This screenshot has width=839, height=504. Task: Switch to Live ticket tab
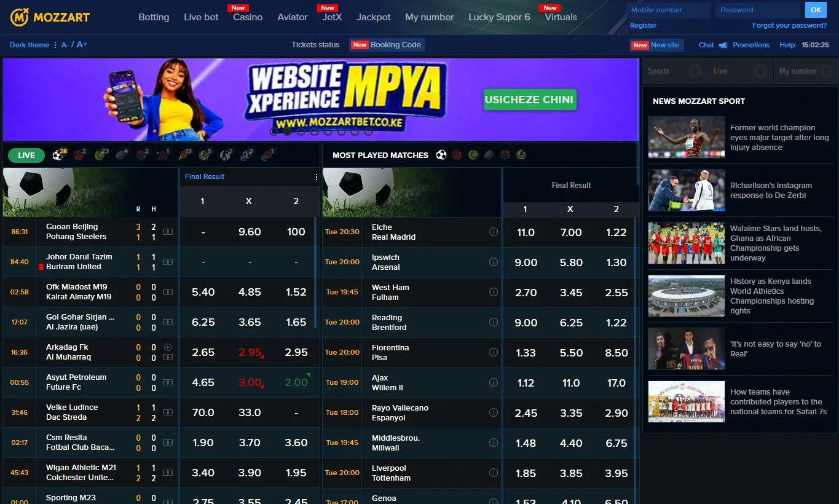[741, 71]
